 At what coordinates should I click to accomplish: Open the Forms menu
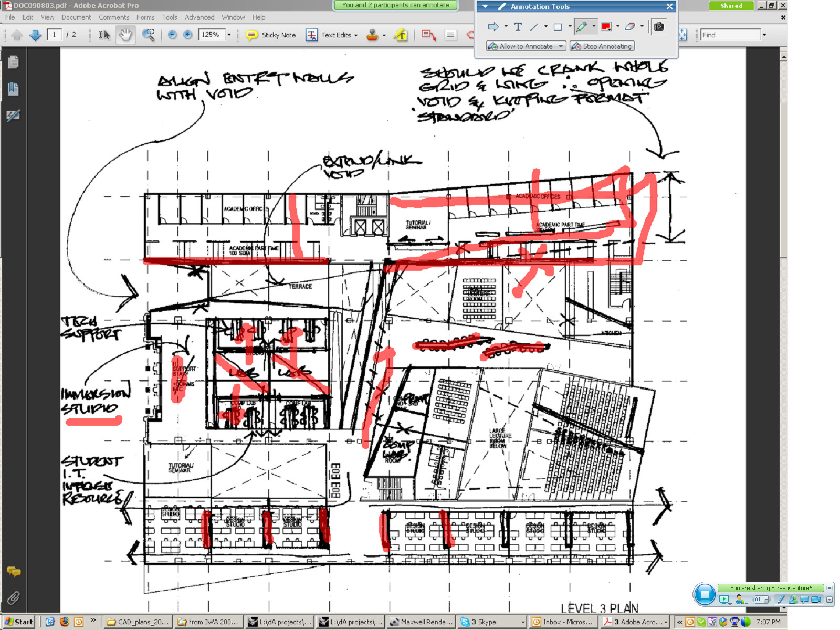tap(145, 17)
